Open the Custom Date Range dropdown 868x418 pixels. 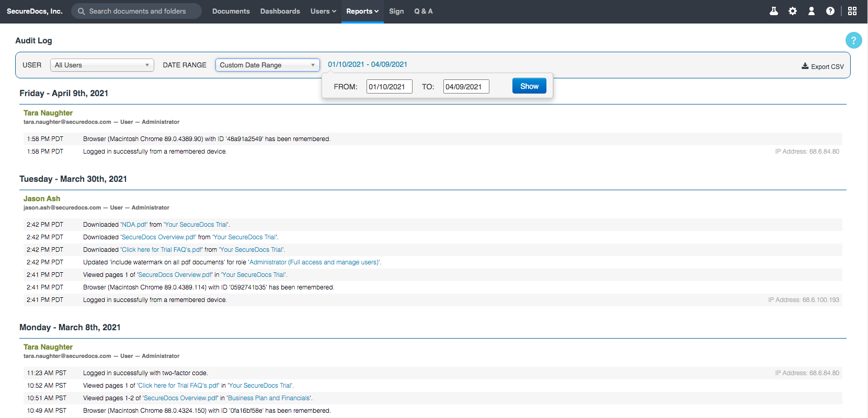(x=268, y=65)
